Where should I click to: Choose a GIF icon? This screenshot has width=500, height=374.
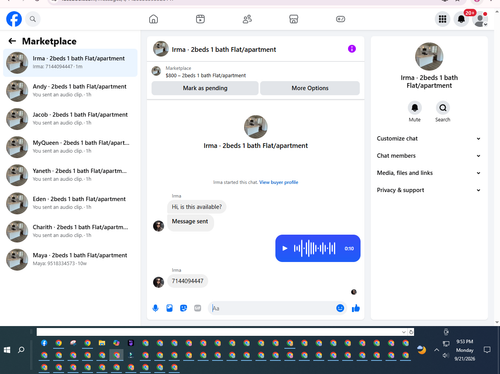[x=198, y=308]
